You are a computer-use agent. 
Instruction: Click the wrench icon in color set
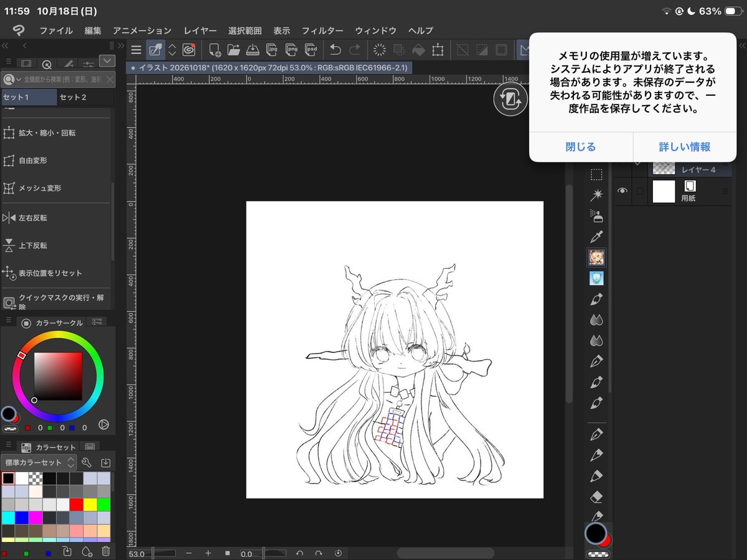pos(87,462)
